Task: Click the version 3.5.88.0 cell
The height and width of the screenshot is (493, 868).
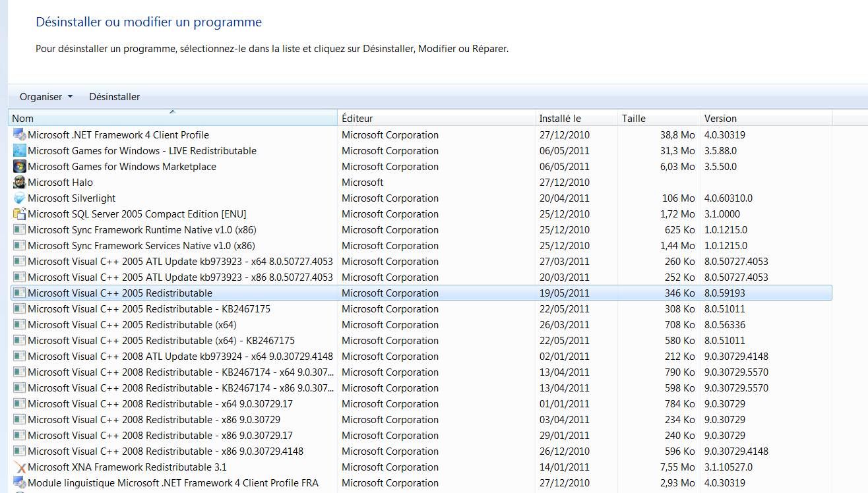Action: click(720, 150)
